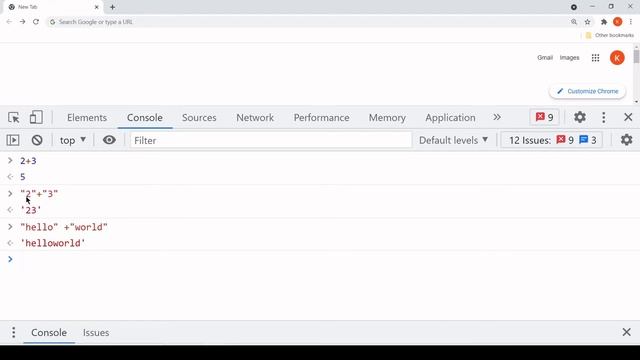This screenshot has height=360, width=640.
Task: Bookmark this page with star icon
Action: [x=587, y=22]
